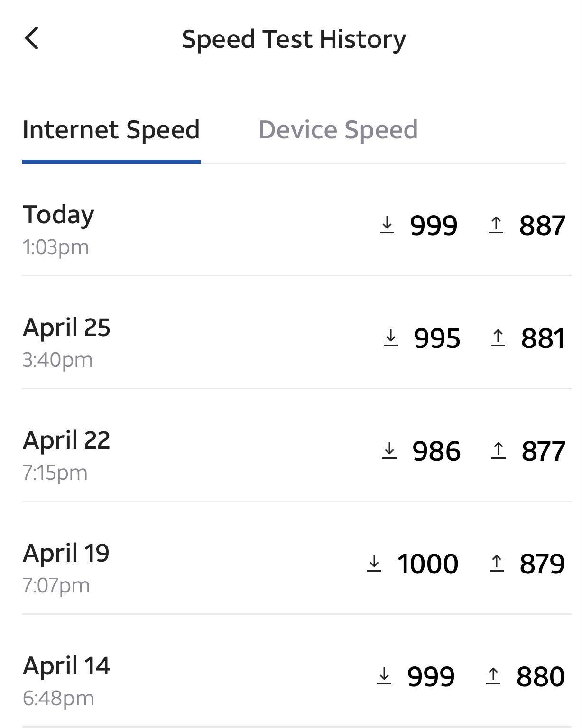The image size is (582, 728).
Task: Tap the April 14 upload arrow icon
Action: tap(493, 676)
